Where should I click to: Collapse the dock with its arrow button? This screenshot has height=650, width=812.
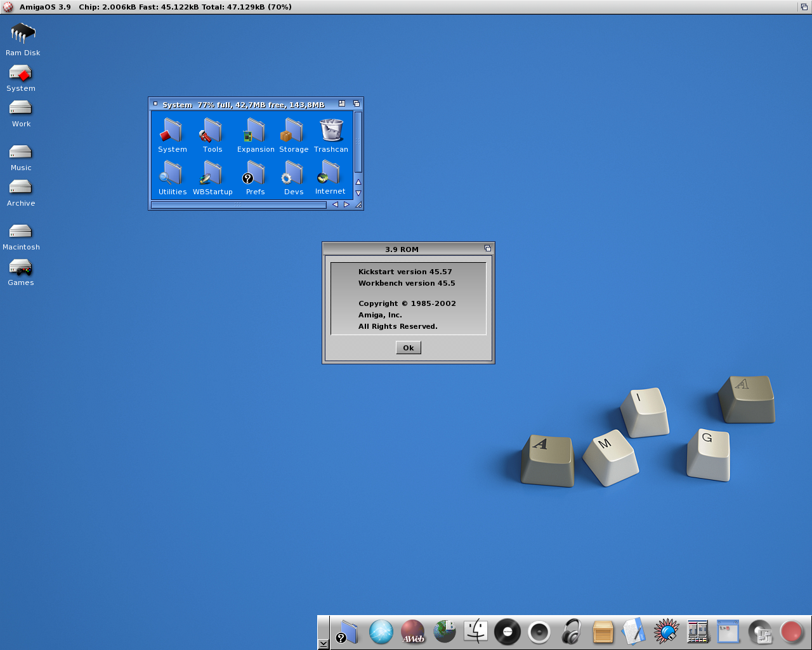pos(324,644)
